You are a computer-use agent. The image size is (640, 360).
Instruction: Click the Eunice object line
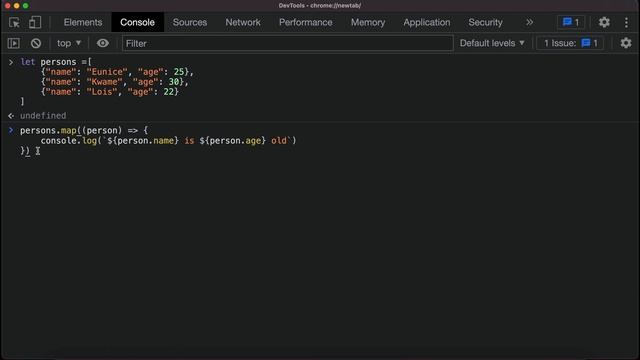pyautogui.click(x=117, y=72)
